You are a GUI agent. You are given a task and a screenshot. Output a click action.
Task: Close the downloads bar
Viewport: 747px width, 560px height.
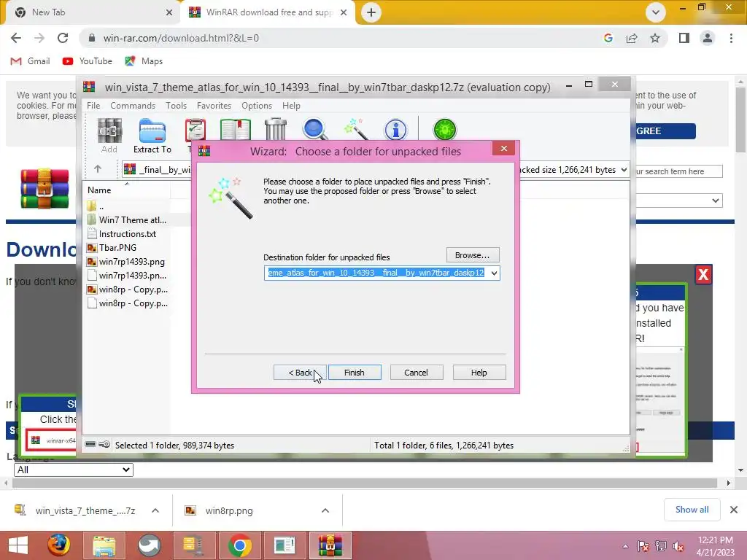734,510
